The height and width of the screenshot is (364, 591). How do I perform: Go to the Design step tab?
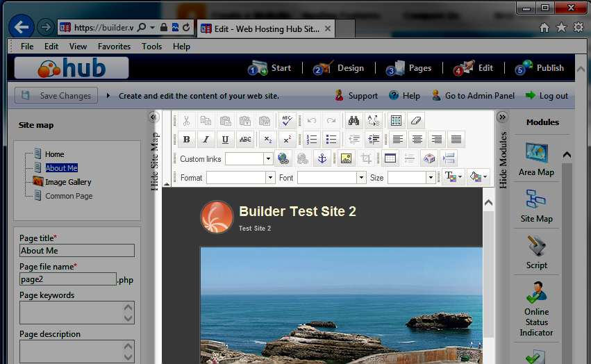(x=339, y=68)
